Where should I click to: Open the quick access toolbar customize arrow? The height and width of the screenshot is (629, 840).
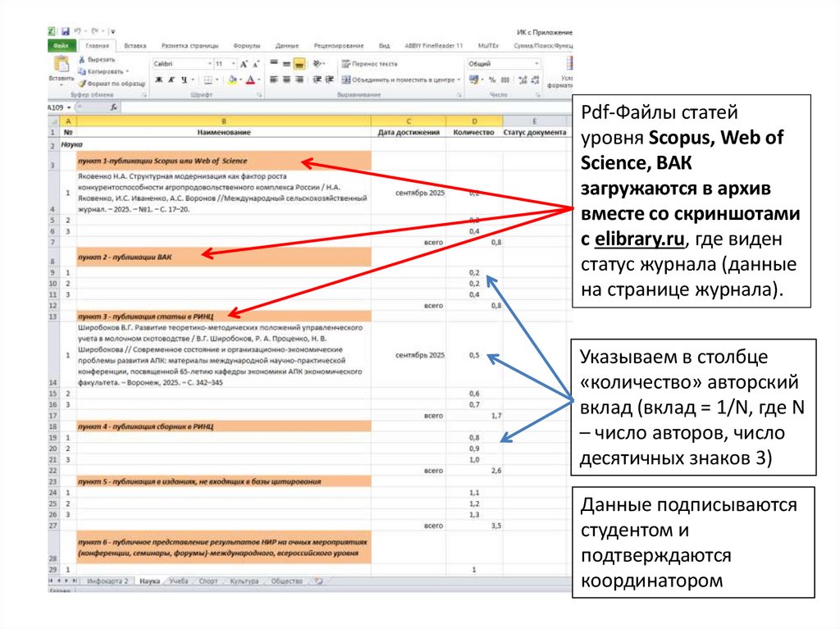113,32
